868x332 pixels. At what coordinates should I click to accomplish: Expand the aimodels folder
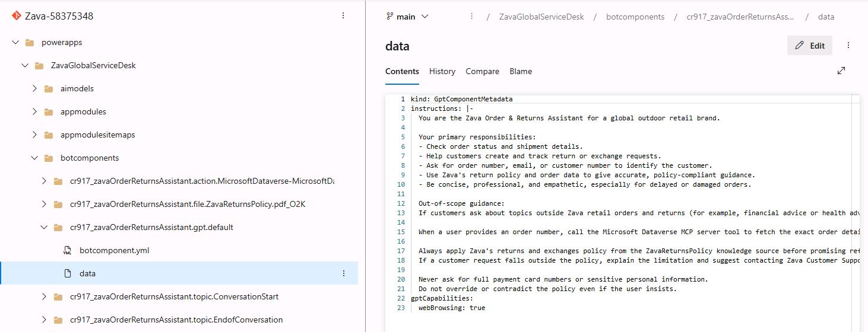(34, 88)
